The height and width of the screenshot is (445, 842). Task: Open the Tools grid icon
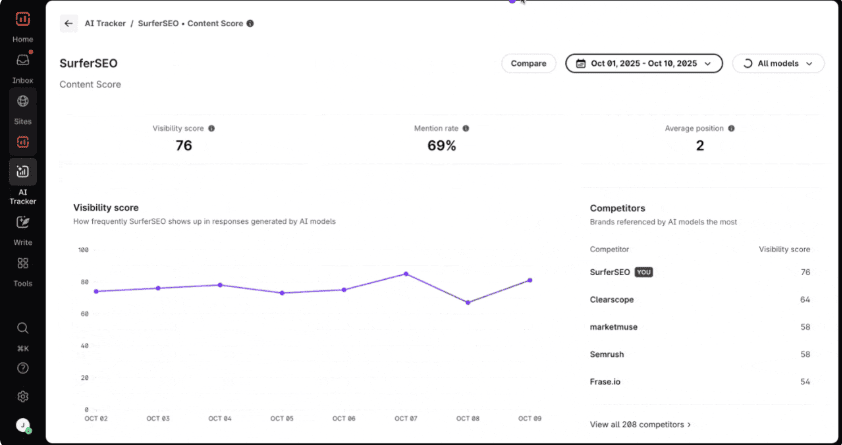pyautogui.click(x=23, y=263)
